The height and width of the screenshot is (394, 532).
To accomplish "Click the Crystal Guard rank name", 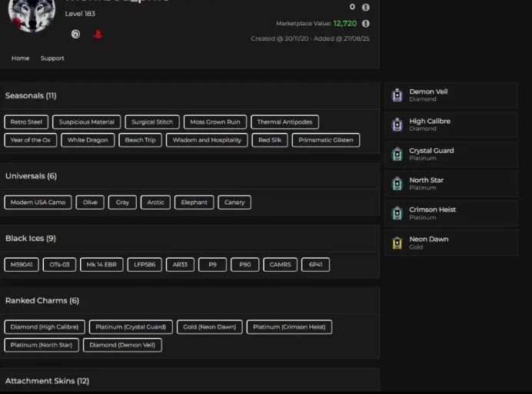I will (x=431, y=151).
